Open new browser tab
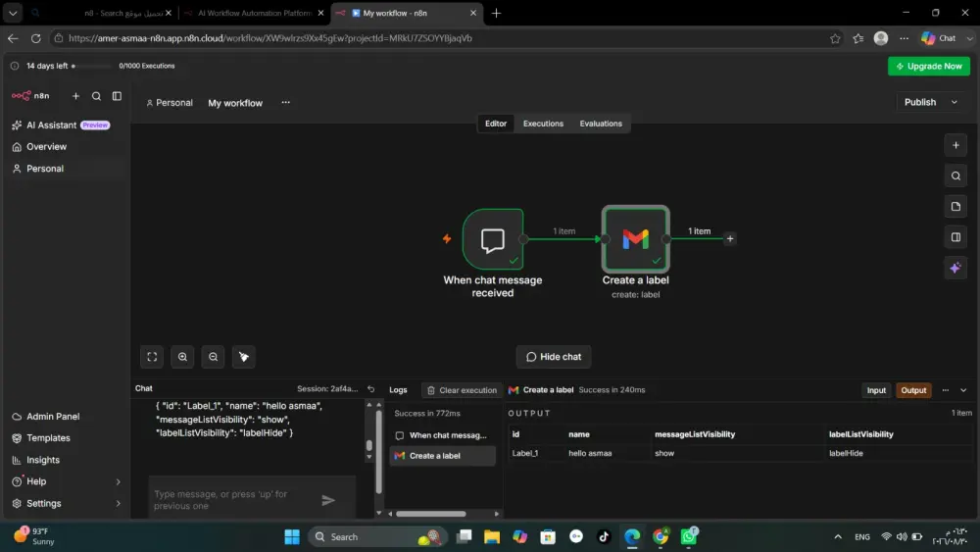Image resolution: width=980 pixels, height=552 pixels. pyautogui.click(x=496, y=13)
